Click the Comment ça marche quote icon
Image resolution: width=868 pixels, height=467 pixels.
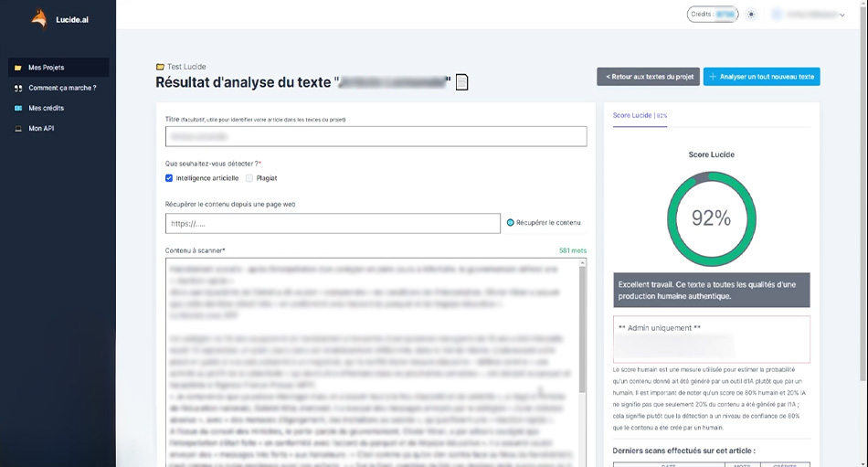[x=18, y=88]
